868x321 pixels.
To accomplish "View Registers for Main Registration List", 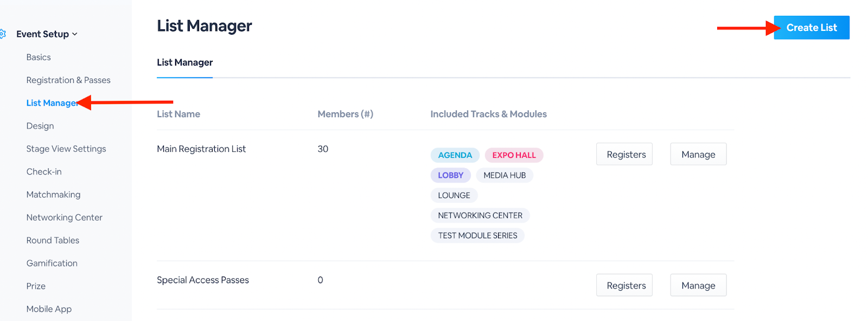I will coord(624,155).
